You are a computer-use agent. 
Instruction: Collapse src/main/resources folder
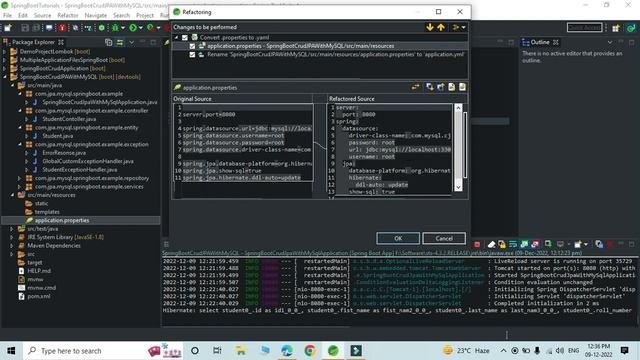coord(12,195)
